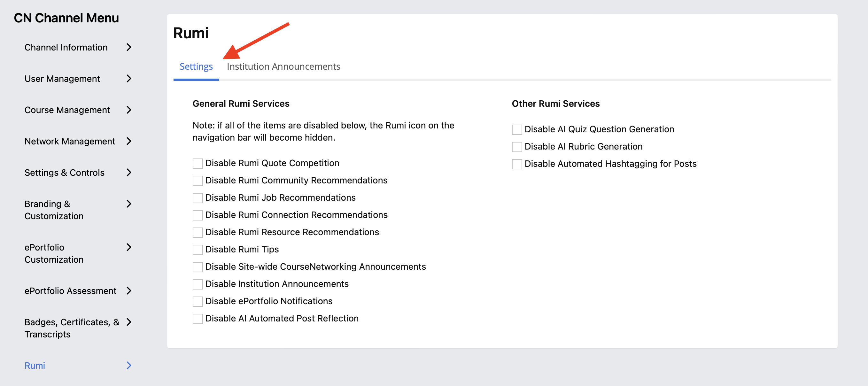Expand Channel Information chevron arrow
This screenshot has width=868, height=386.
pyautogui.click(x=129, y=47)
